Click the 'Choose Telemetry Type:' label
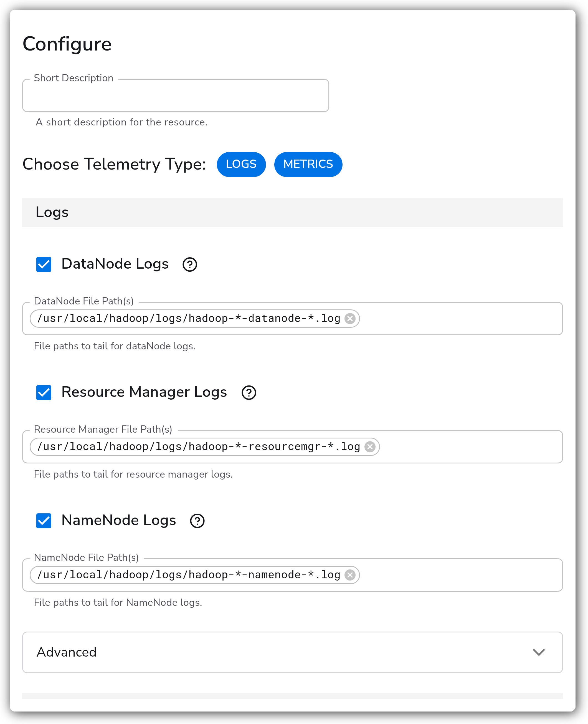588x724 pixels. pyautogui.click(x=114, y=164)
